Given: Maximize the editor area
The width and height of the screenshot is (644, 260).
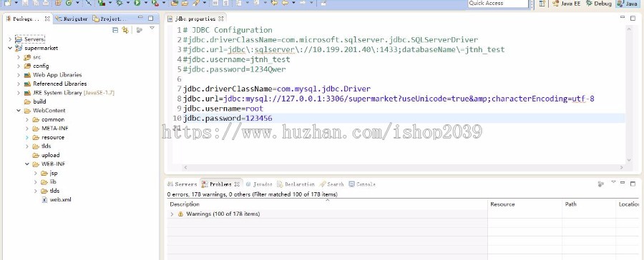Looking at the screenshot, I should [633, 18].
